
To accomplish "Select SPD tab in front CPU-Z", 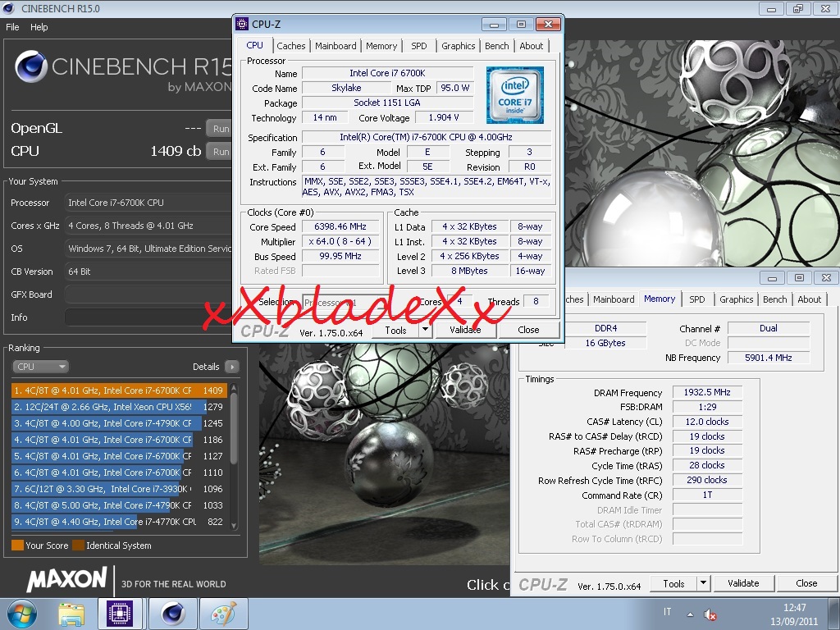I will pos(419,46).
